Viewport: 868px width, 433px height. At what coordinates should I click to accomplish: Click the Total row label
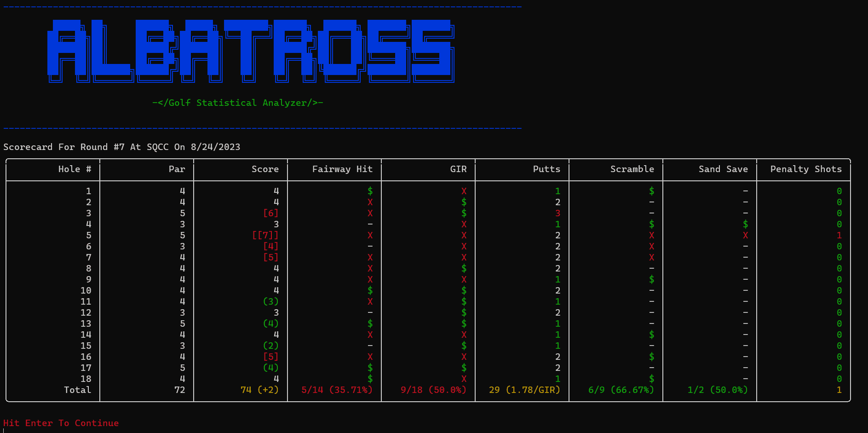click(77, 390)
